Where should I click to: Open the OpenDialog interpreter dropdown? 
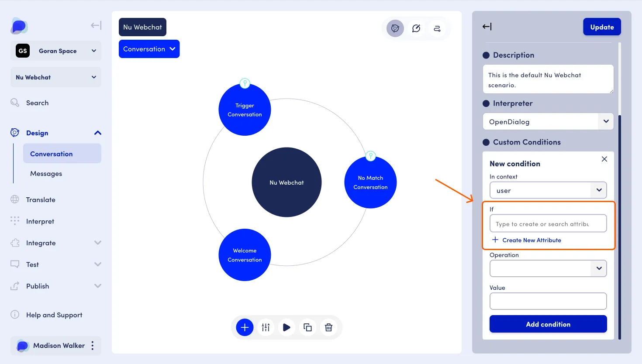(548, 121)
